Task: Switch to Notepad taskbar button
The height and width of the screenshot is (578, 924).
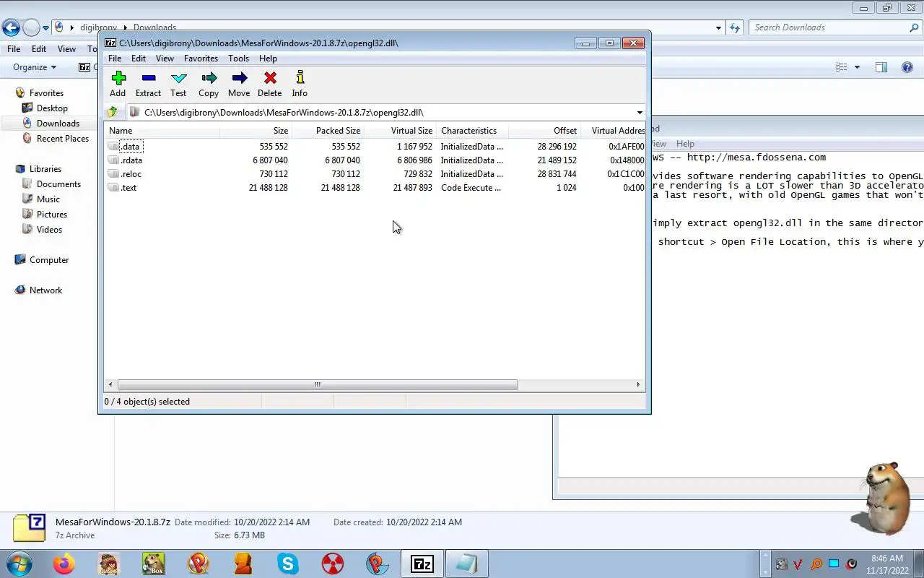Action: tap(466, 564)
